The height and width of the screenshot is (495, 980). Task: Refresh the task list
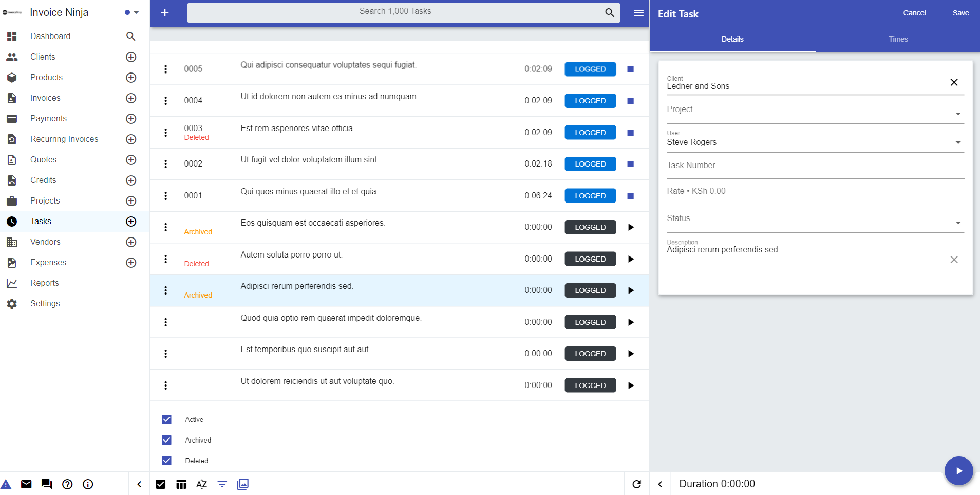pos(637,484)
